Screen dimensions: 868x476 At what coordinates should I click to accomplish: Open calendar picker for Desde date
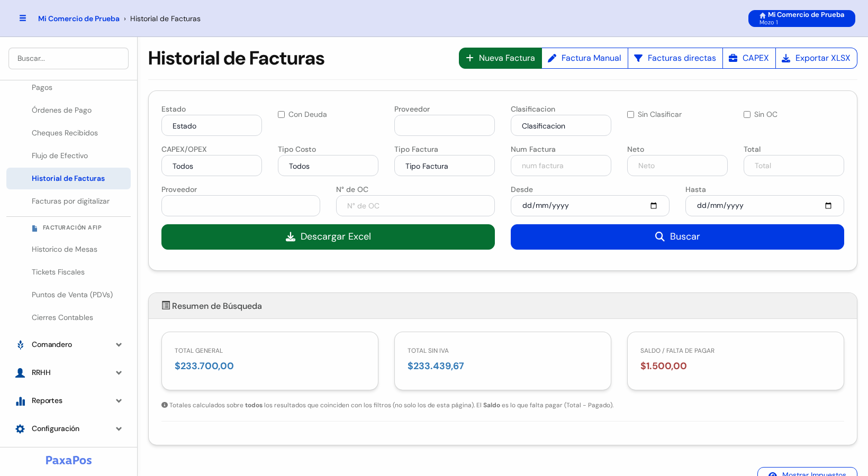(x=654, y=206)
